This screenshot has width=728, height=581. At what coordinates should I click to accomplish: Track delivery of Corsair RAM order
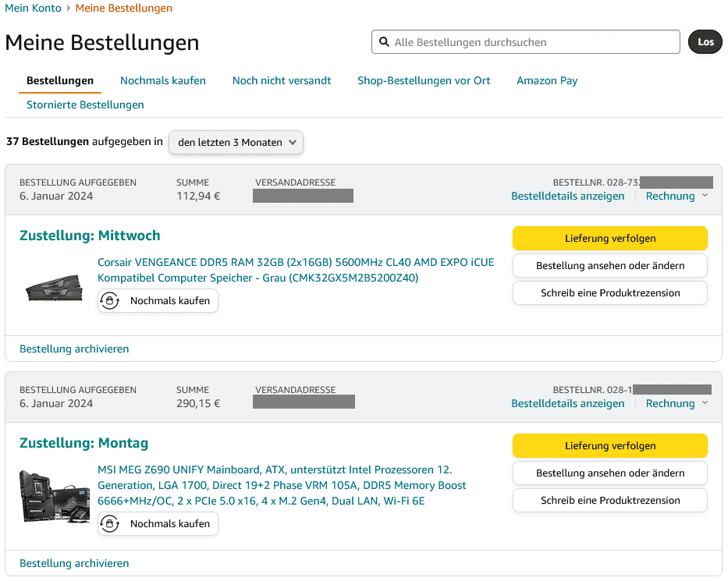point(610,238)
